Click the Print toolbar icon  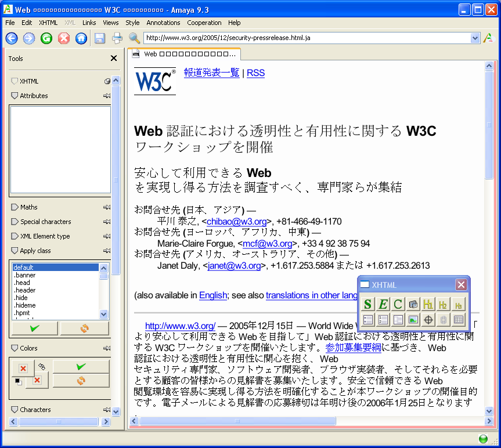coord(117,38)
